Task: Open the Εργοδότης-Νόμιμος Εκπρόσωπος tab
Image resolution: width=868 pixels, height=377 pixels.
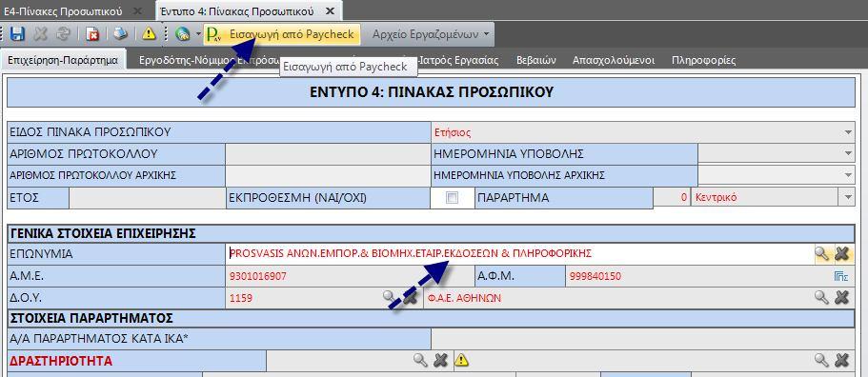Action: click(x=208, y=60)
